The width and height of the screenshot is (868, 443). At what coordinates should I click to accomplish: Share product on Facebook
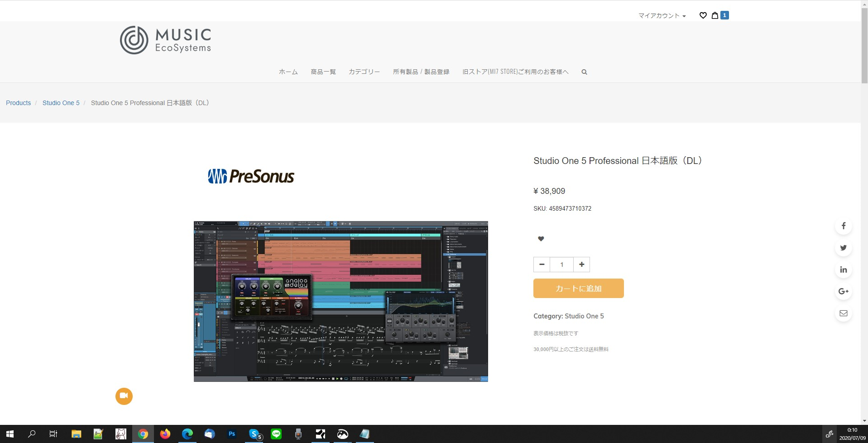(x=843, y=226)
